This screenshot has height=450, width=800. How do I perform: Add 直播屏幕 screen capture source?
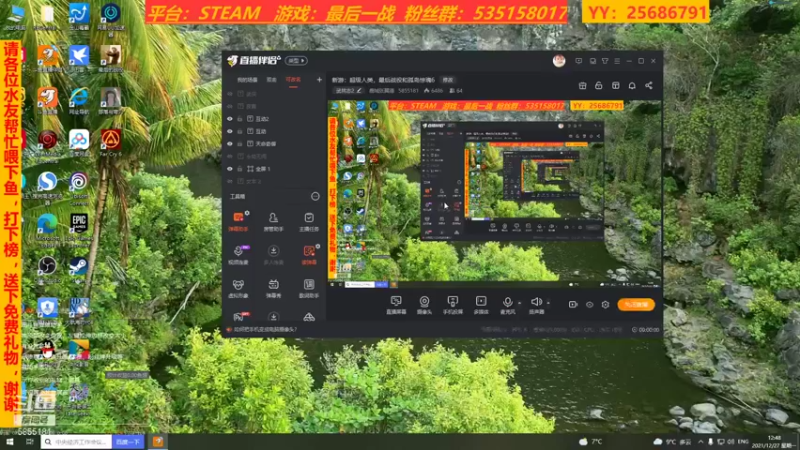[x=396, y=305]
